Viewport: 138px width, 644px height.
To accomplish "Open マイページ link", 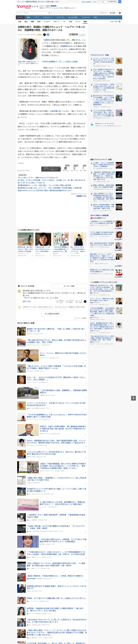I will 103,13.
